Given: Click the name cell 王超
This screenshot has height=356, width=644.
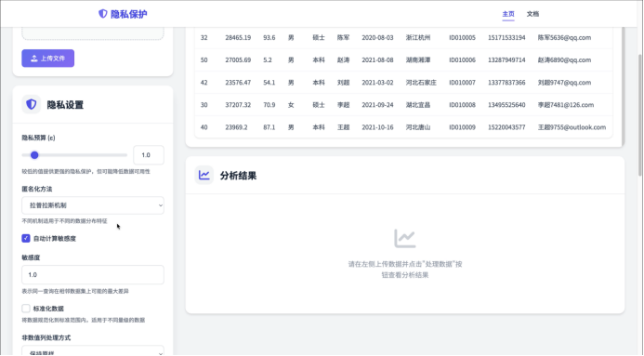Looking at the screenshot, I should [x=343, y=127].
